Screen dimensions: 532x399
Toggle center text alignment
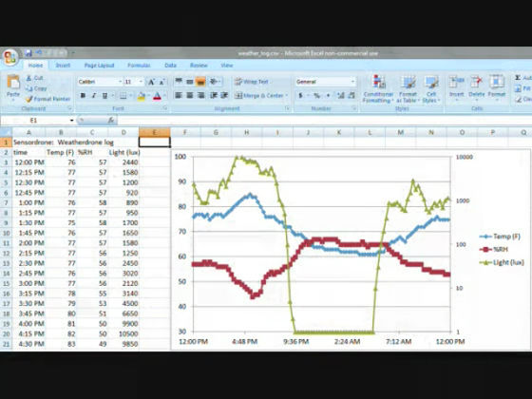(190, 95)
